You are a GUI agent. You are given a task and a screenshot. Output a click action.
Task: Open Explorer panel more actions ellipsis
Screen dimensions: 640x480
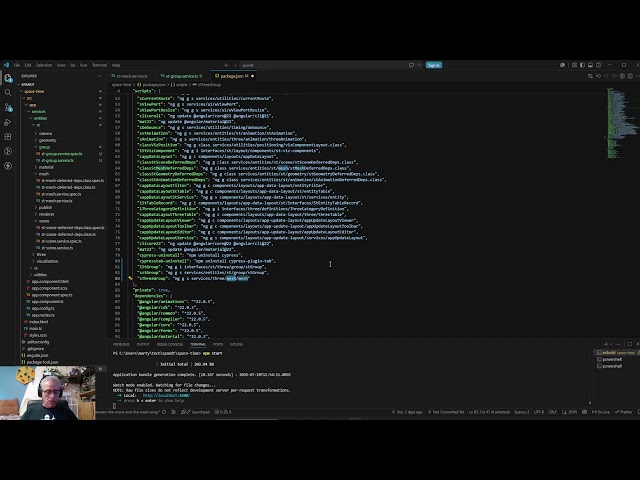(x=100, y=76)
